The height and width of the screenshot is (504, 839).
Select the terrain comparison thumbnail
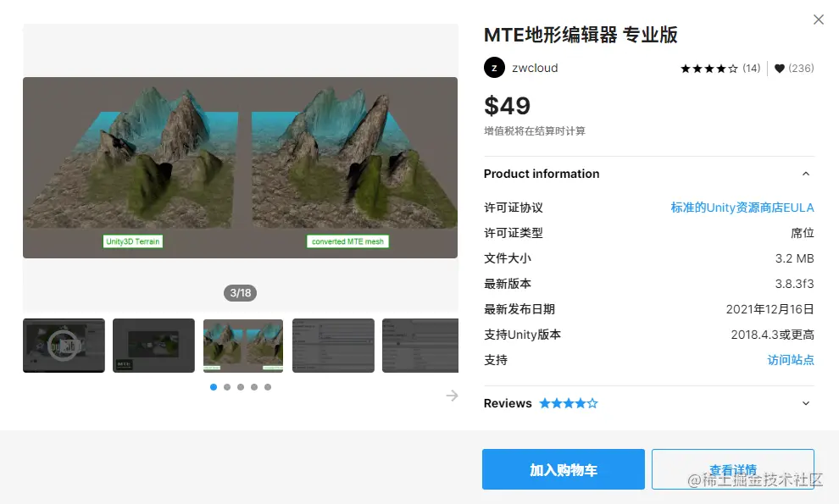[x=243, y=346]
